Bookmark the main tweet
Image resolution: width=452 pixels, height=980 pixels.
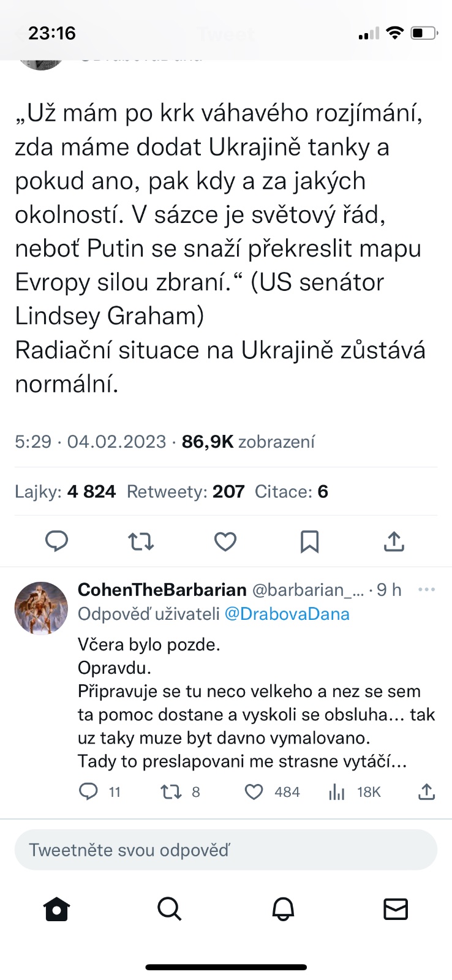(x=309, y=541)
